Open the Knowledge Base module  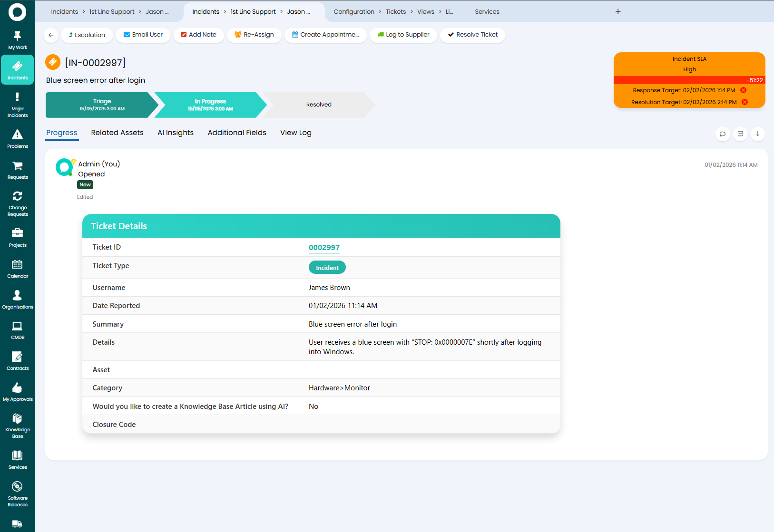coord(17,426)
